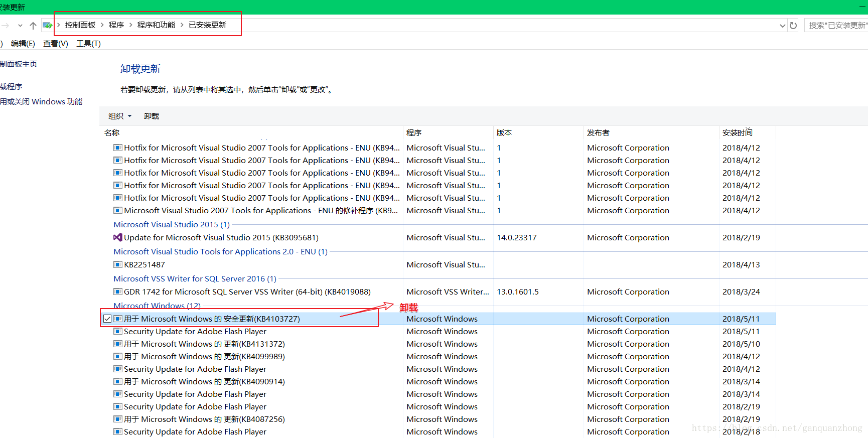Viewport: 868px width, 438px height.
Task: Select 程序 in the breadcrumb path
Action: coord(116,25)
